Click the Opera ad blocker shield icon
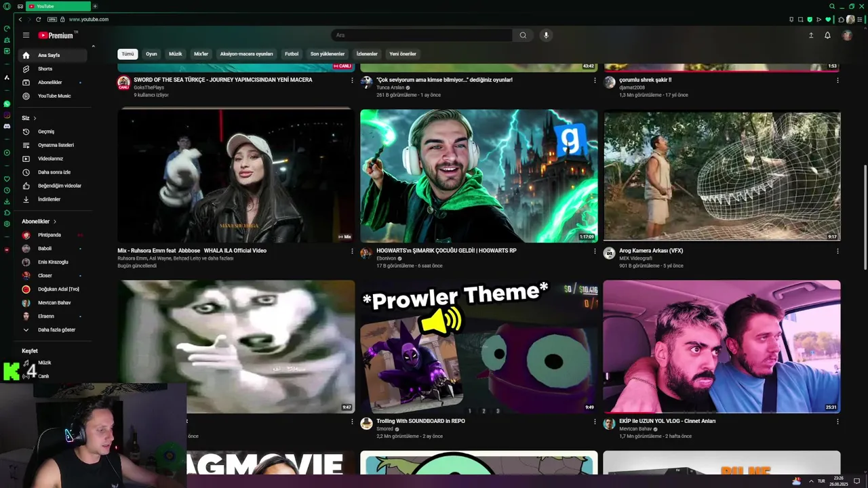 (x=810, y=20)
